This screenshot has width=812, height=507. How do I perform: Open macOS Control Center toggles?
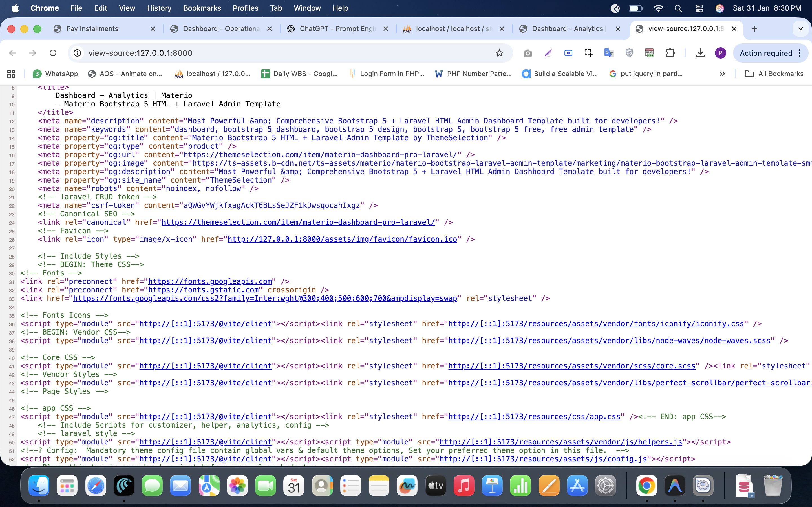[x=699, y=8]
